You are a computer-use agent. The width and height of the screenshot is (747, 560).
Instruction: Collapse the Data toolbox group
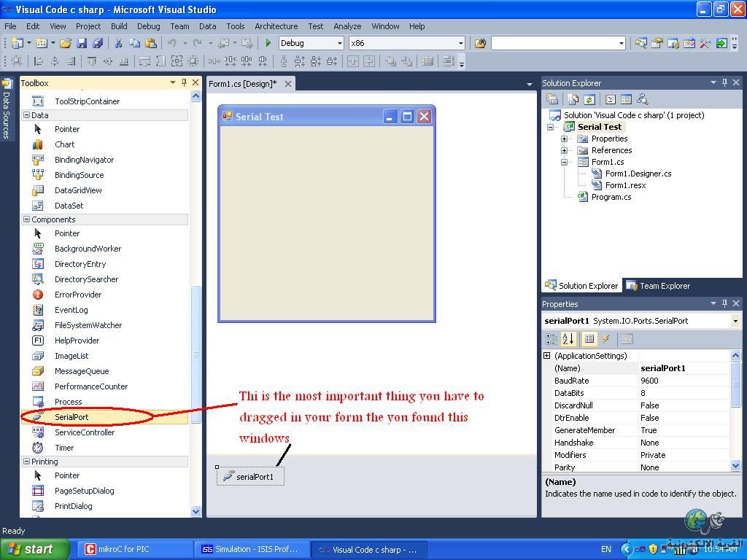tap(27, 115)
